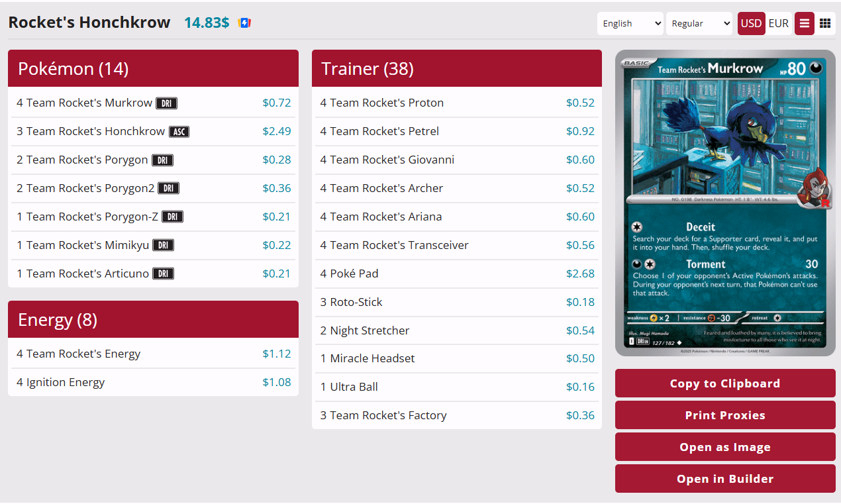Click ASC set badge next to Honchkrow
Screen dimensions: 841x504
[x=179, y=132]
